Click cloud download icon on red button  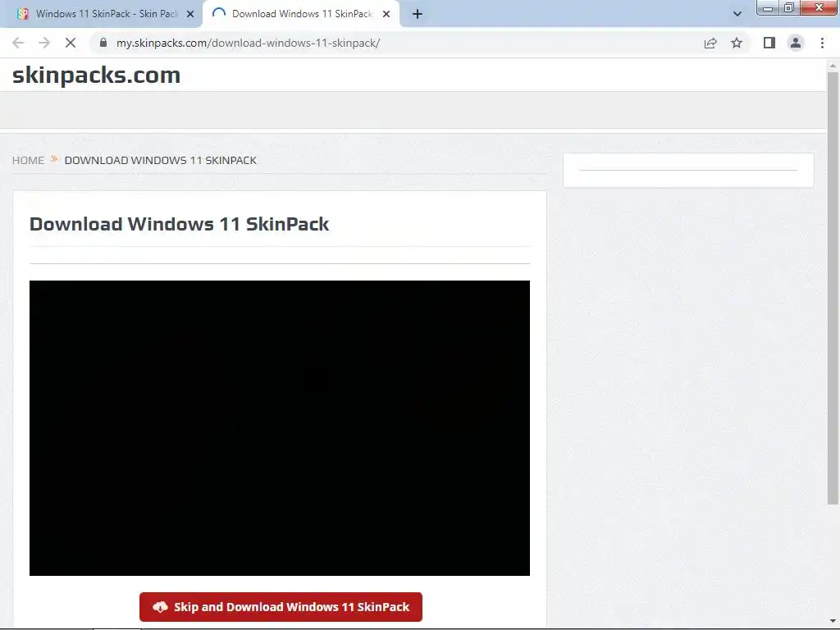pos(160,607)
